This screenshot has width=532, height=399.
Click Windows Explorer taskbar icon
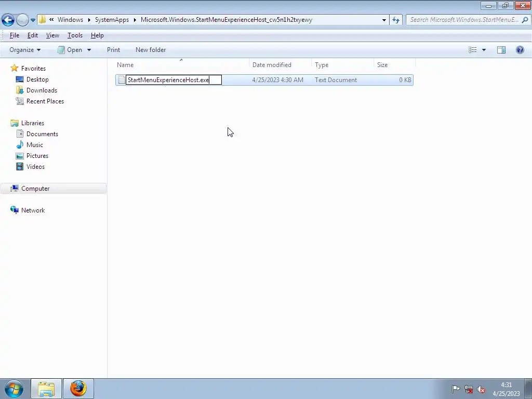(x=46, y=389)
